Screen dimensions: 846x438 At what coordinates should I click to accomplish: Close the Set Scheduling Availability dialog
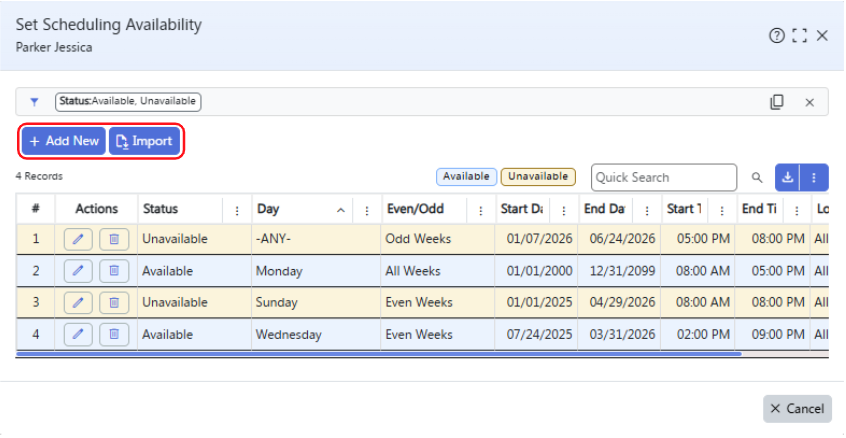(x=822, y=36)
